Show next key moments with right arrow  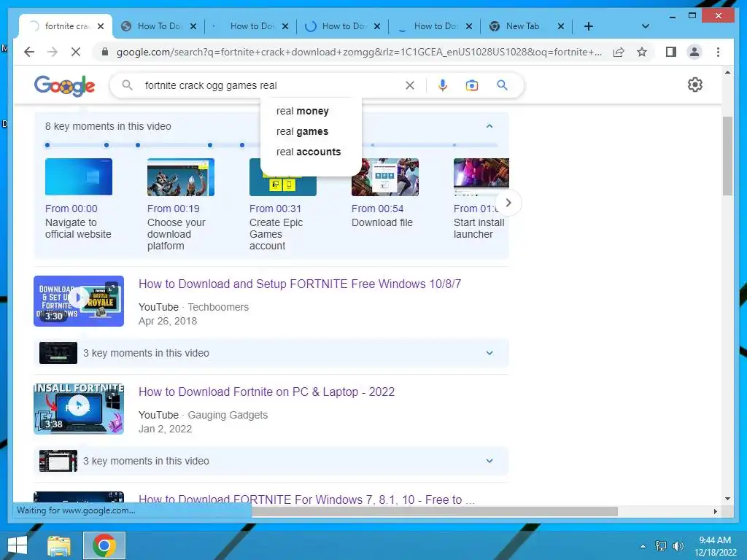coord(508,203)
